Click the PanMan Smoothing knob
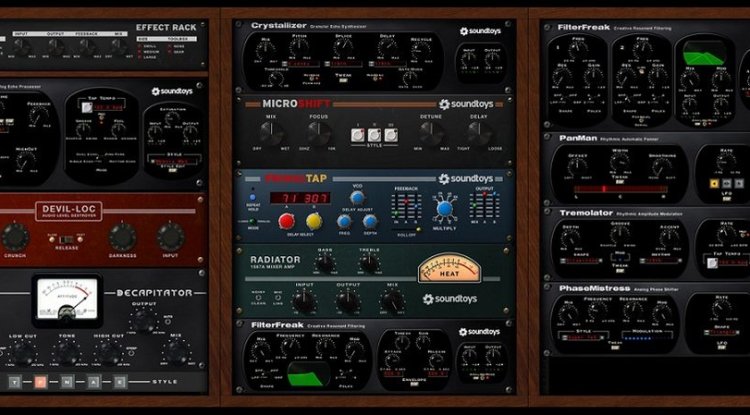Viewport: 750px width, 415px height. coord(662,167)
